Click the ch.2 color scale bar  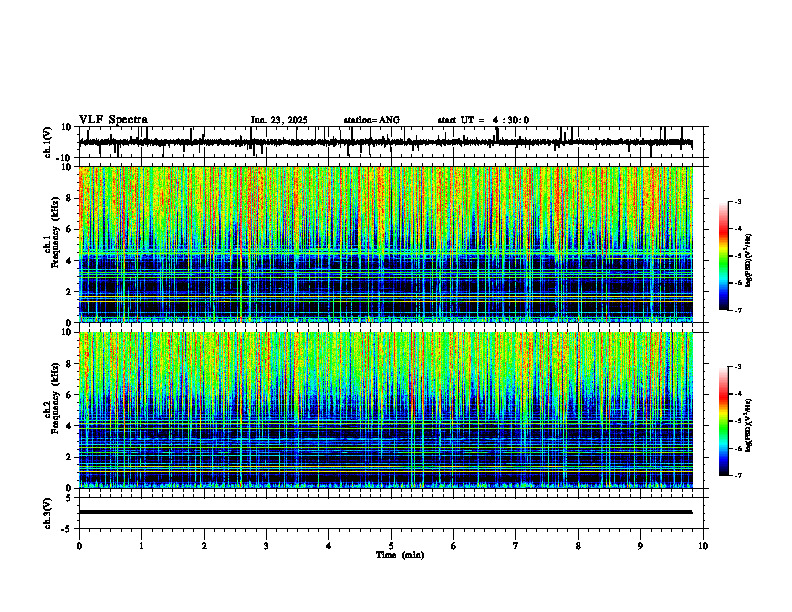(723, 421)
